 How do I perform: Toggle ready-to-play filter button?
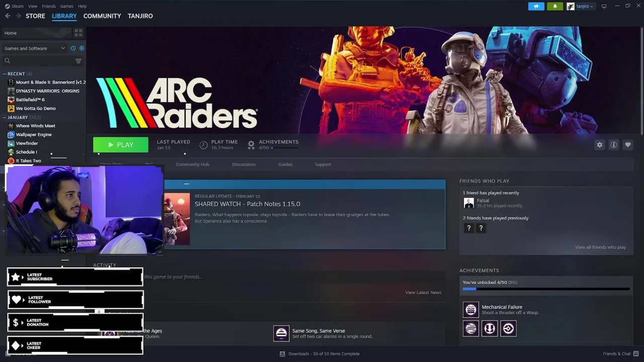pyautogui.click(x=82, y=48)
